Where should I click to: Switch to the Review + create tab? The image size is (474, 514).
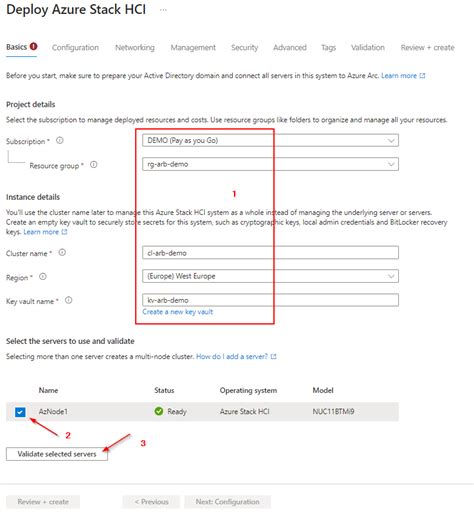pos(427,48)
